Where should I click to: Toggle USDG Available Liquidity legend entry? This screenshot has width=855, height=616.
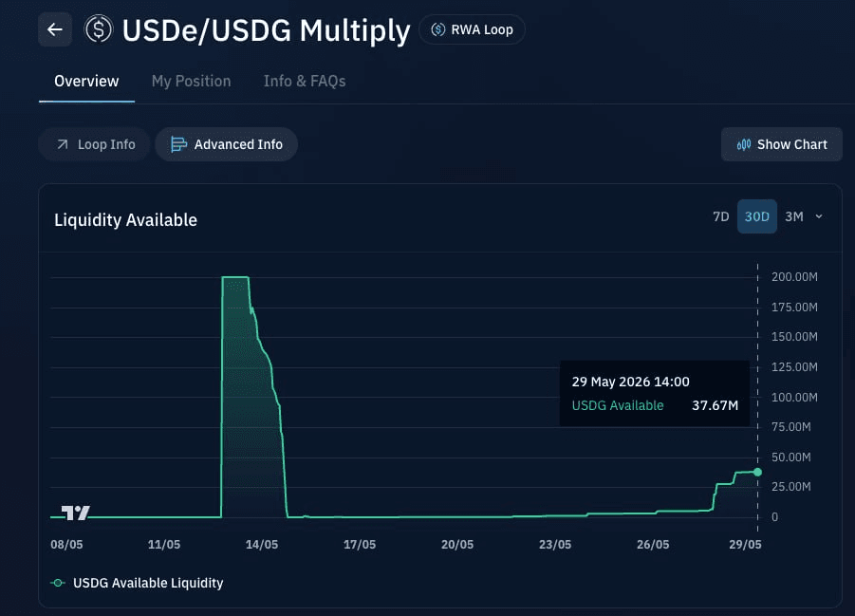[x=137, y=583]
